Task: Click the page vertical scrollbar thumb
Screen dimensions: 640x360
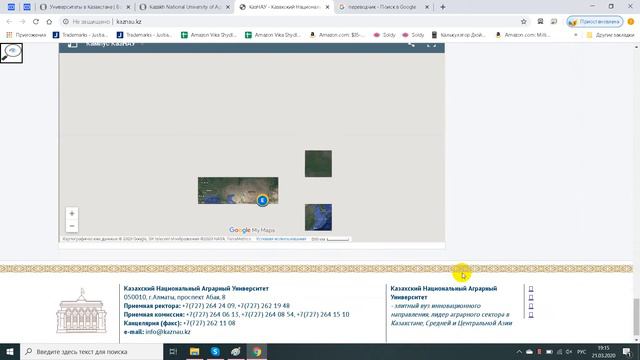Action: pos(636,316)
